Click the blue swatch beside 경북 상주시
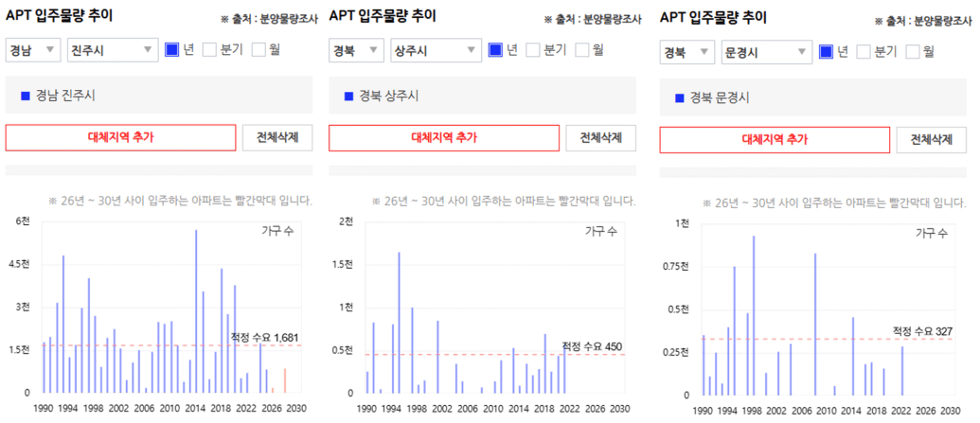The height and width of the screenshot is (423, 980). pos(348,96)
